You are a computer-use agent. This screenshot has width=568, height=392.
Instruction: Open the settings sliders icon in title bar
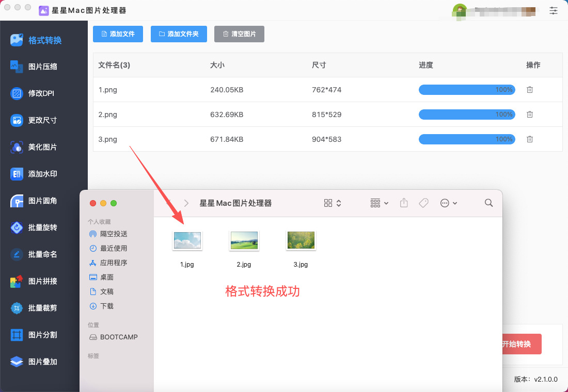(x=554, y=10)
